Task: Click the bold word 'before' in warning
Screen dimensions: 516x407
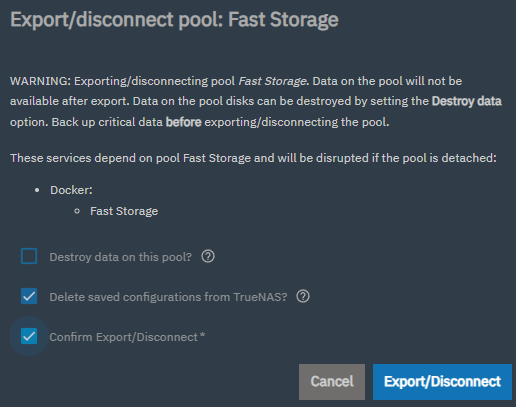Action: [184, 122]
